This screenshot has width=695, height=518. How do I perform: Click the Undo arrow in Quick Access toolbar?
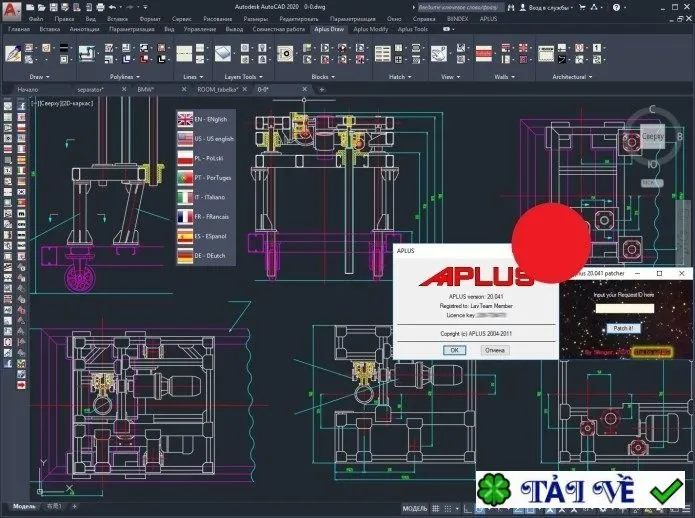pos(113,7)
